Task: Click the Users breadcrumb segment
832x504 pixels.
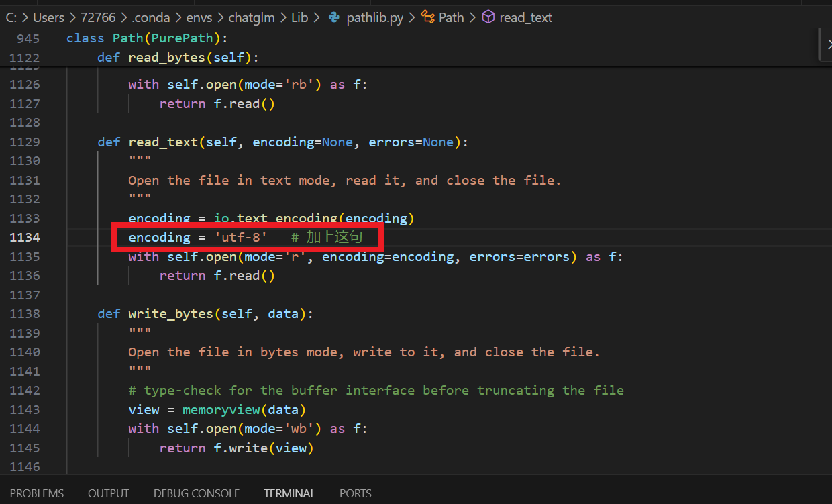Action: tap(48, 18)
